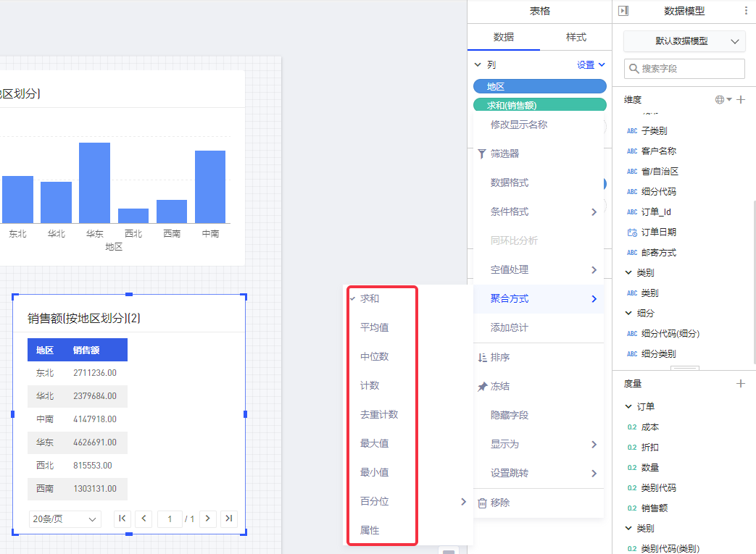756x554 pixels.
Task: Click the add measure plus icon
Action: tap(741, 384)
